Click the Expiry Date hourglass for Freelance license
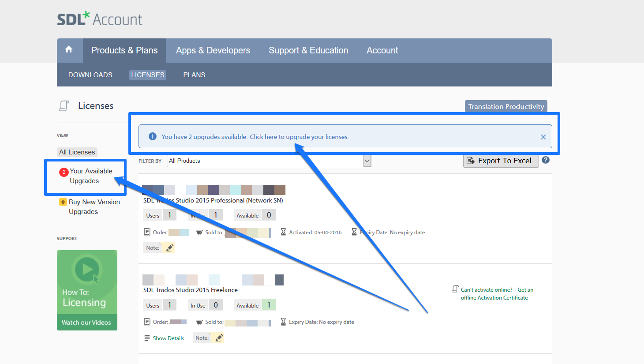 (283, 322)
